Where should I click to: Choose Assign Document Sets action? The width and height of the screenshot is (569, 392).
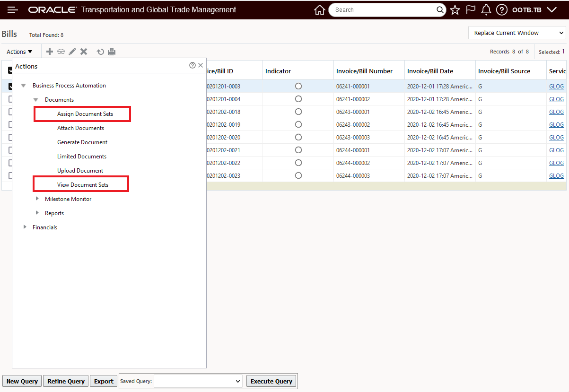(x=85, y=114)
